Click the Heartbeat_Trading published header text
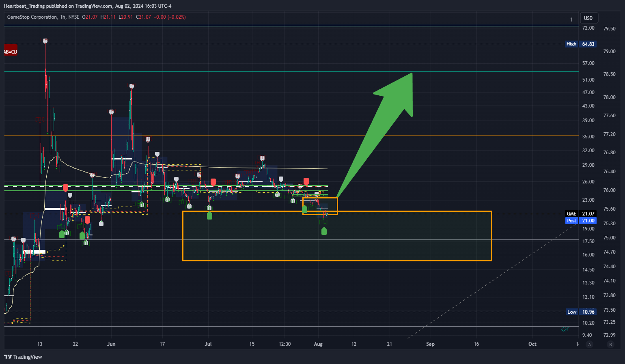This screenshot has height=364, width=625. click(x=88, y=6)
